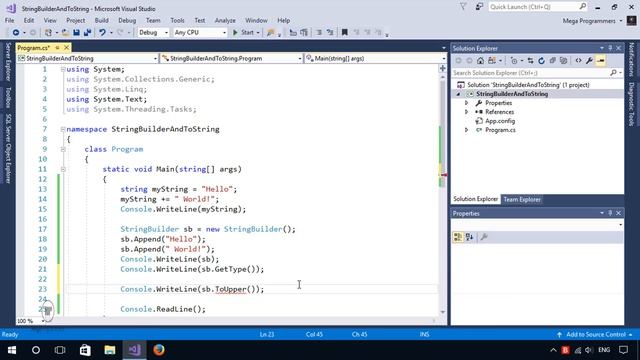Open the Debug menu
640x360 pixels.
point(127,20)
